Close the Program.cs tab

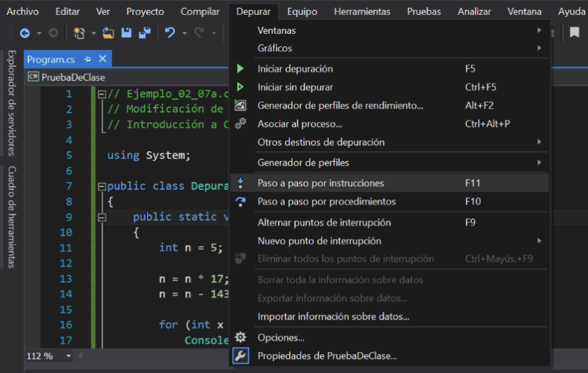click(103, 59)
